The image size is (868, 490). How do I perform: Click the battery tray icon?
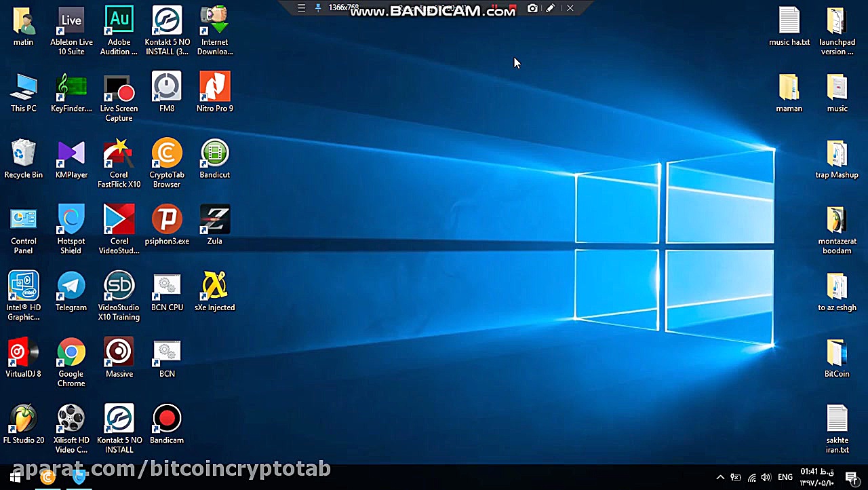pos(736,477)
